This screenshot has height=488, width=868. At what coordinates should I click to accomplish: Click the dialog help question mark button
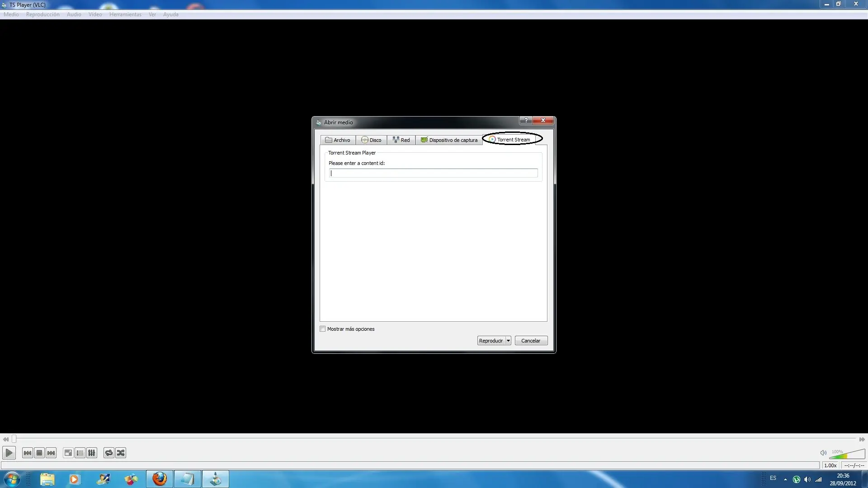[x=526, y=120]
